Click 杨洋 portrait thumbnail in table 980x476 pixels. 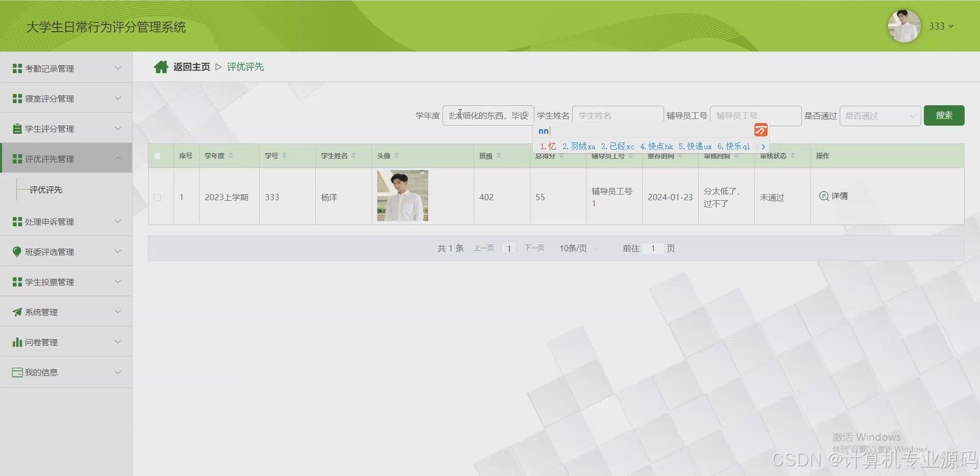coord(403,196)
